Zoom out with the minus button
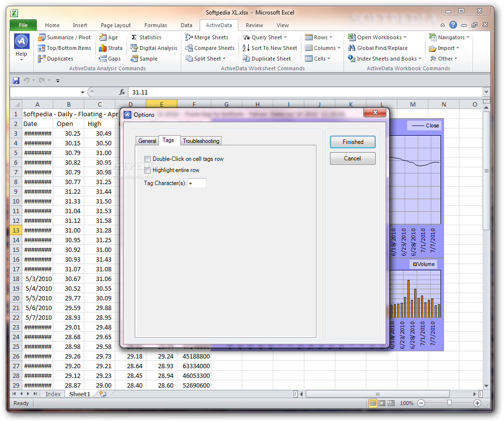This screenshot has width=504, height=422. pos(422,403)
